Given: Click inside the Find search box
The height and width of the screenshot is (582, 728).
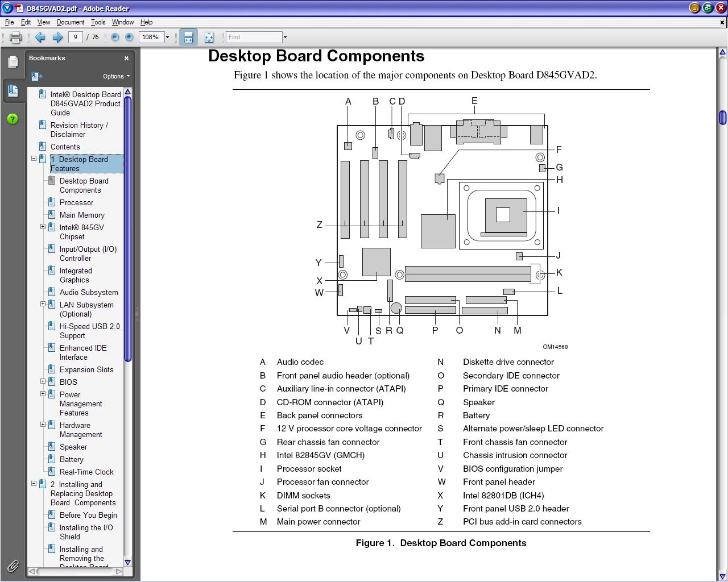Looking at the screenshot, I should (254, 37).
